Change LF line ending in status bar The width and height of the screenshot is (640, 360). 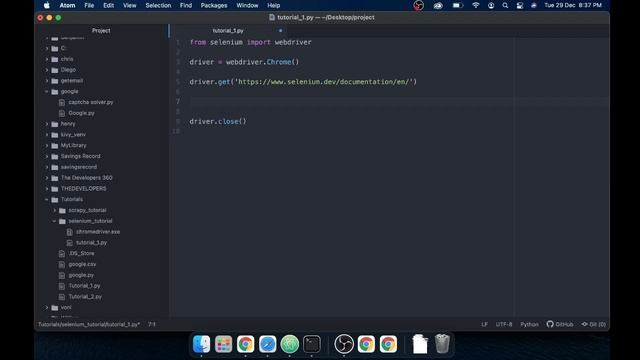pyautogui.click(x=484, y=324)
